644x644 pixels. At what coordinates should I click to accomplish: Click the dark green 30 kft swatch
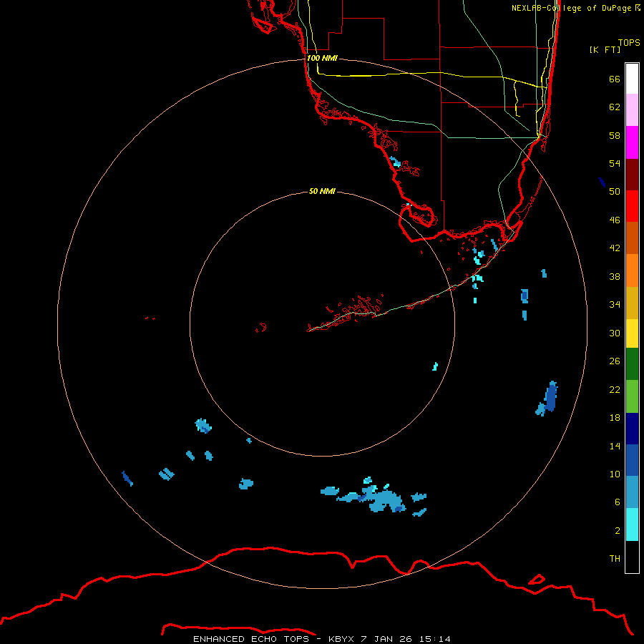632,364
